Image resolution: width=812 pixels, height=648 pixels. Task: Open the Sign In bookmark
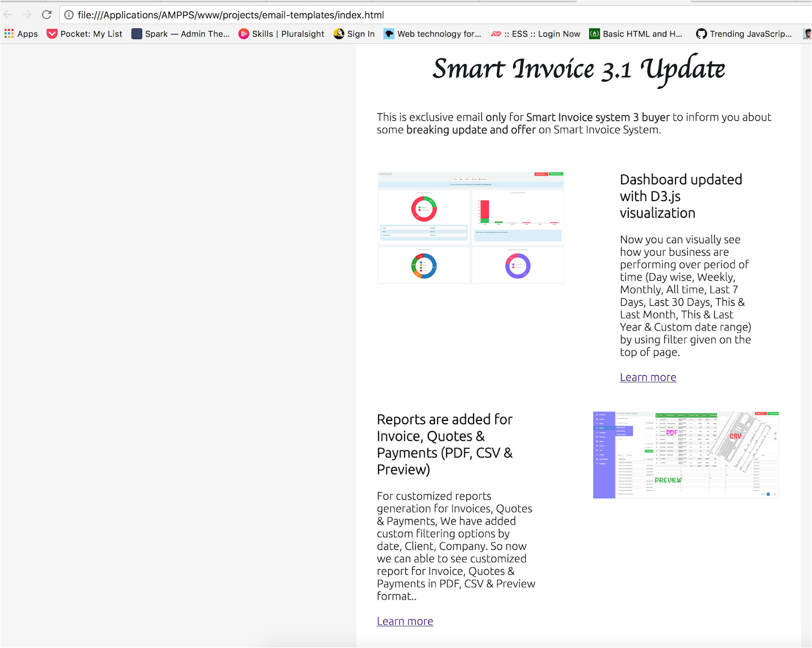(354, 34)
